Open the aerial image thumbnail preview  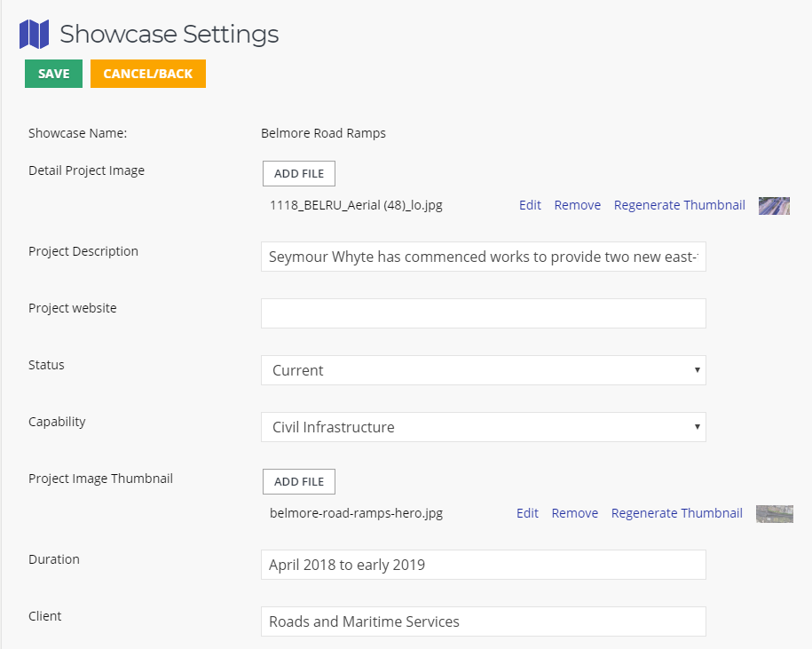pos(774,206)
